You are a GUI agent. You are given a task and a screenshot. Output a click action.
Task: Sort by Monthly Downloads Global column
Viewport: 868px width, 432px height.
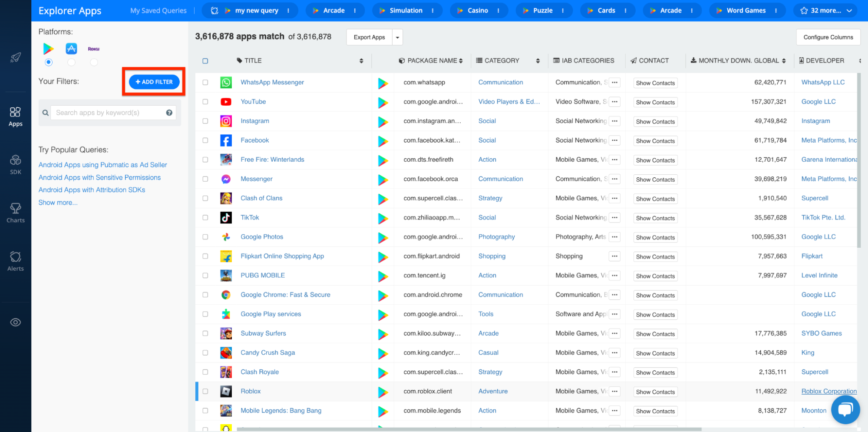coord(784,61)
